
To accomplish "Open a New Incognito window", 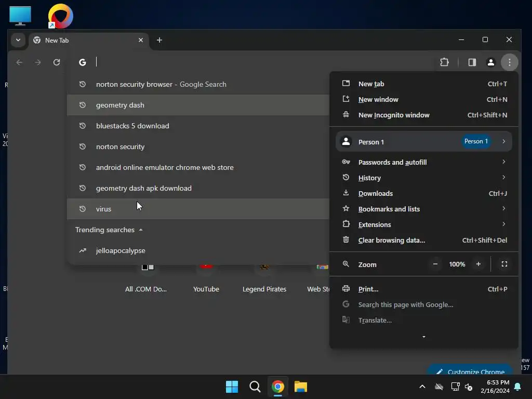I will 424,115.
